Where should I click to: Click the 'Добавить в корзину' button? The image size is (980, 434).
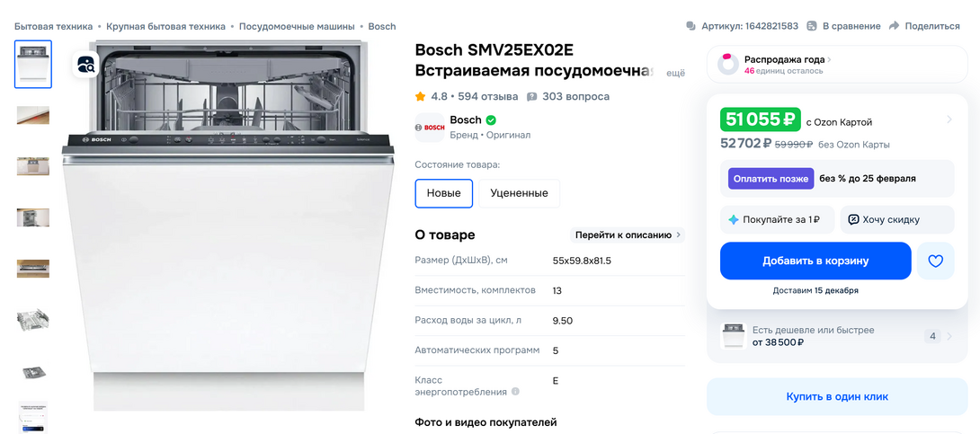pos(815,261)
